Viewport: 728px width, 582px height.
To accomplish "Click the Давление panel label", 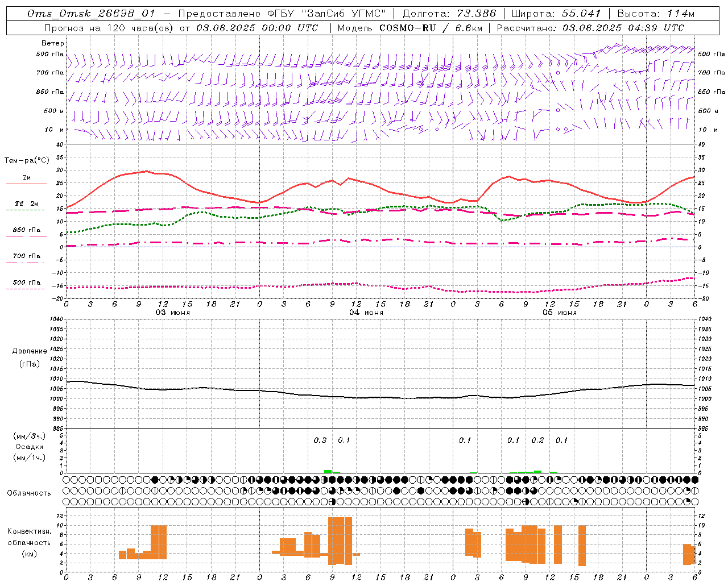I will tap(30, 351).
